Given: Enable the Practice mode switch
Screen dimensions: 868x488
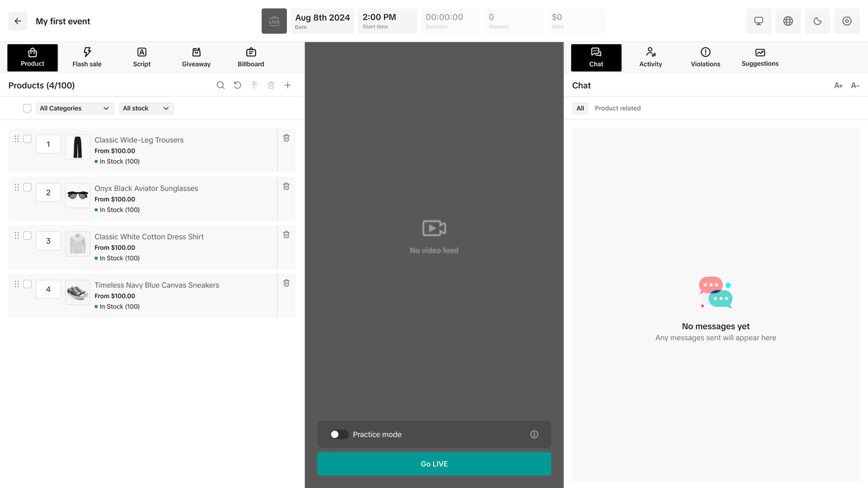Looking at the screenshot, I should click(339, 434).
